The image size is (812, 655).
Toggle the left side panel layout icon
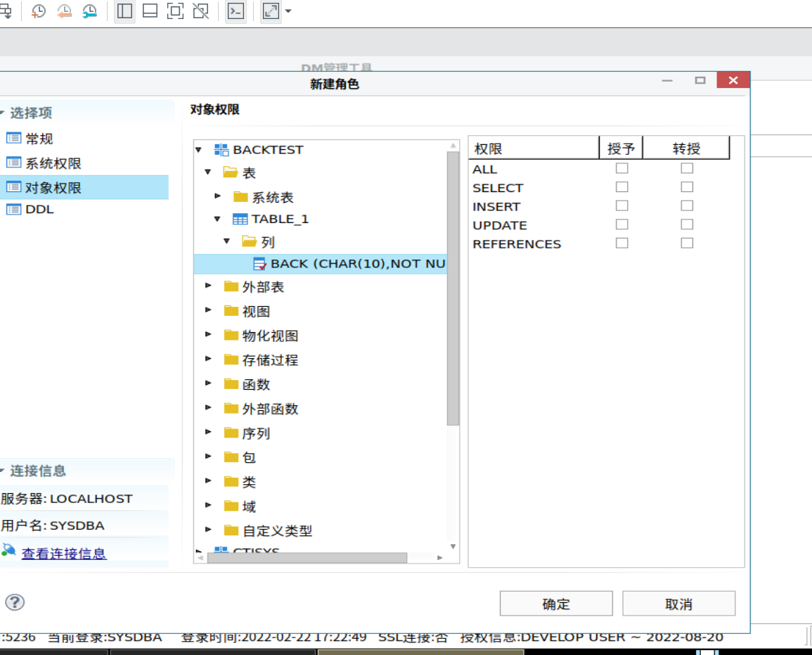pyautogui.click(x=125, y=11)
